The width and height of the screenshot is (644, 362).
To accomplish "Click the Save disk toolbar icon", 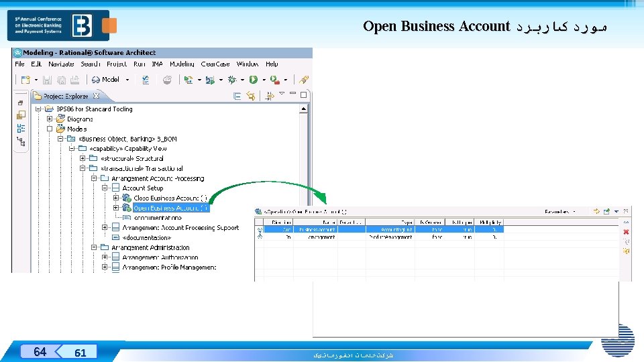I will (x=47, y=80).
